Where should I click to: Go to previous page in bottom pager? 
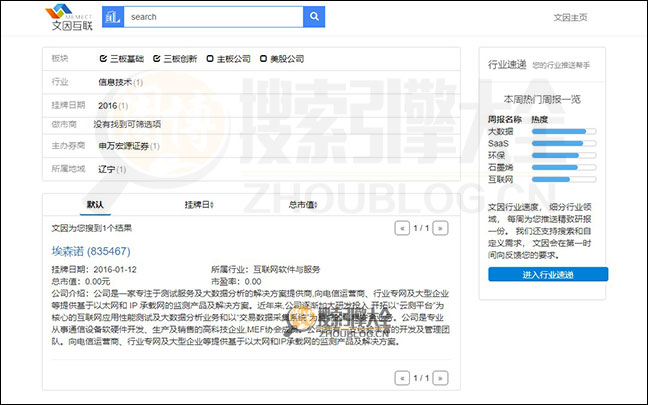coord(402,378)
